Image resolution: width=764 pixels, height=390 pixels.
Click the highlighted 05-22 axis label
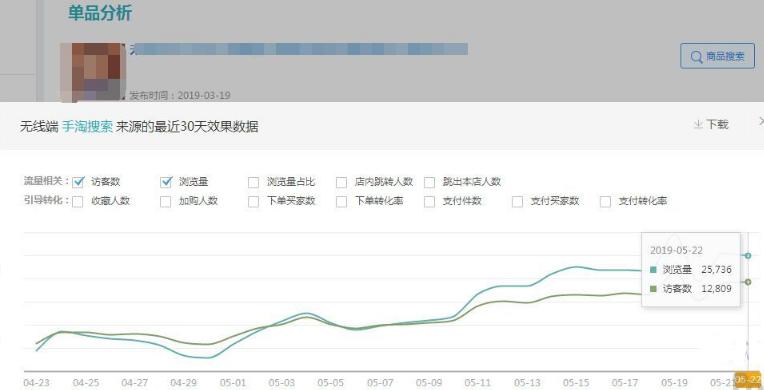pos(748,379)
